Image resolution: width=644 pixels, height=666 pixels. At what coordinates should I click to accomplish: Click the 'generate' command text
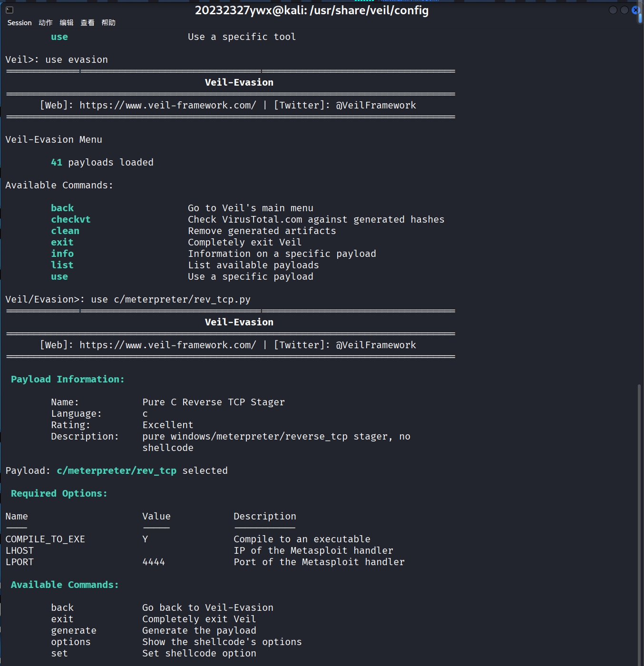tap(74, 630)
